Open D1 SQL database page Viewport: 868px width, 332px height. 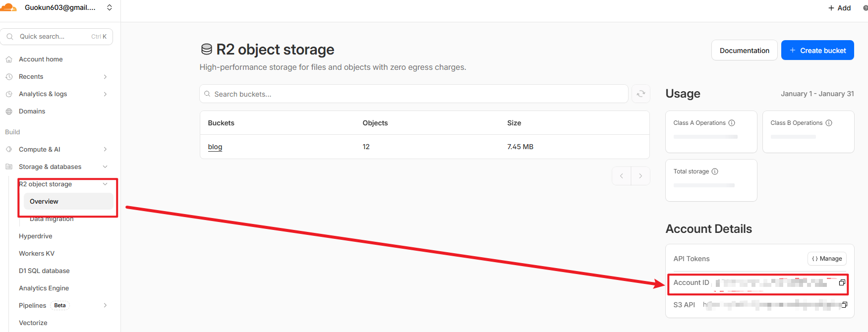(44, 271)
